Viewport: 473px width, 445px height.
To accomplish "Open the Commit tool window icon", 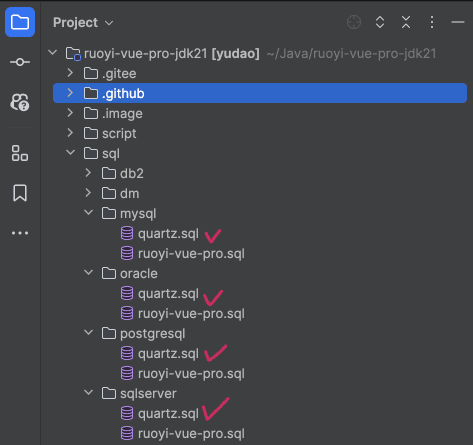I will pos(20,62).
